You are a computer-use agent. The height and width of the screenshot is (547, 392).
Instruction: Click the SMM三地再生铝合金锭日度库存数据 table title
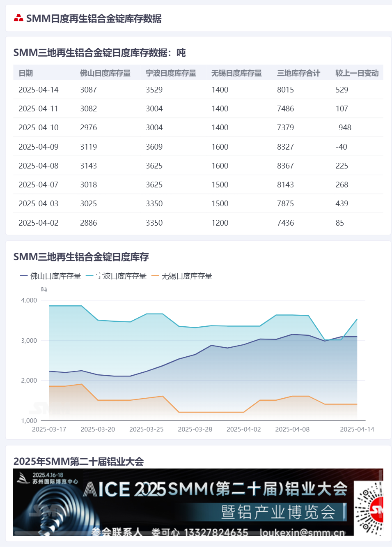click(x=99, y=53)
